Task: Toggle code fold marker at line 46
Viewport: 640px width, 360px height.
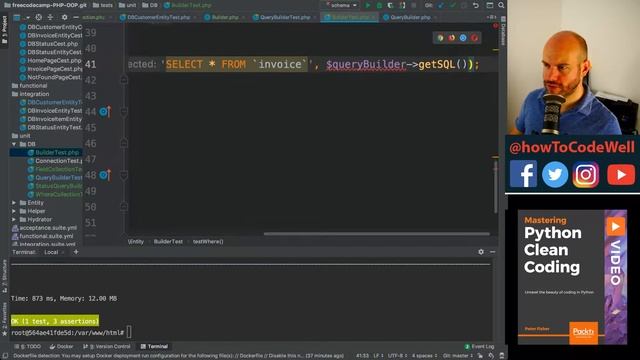Action: [124, 143]
